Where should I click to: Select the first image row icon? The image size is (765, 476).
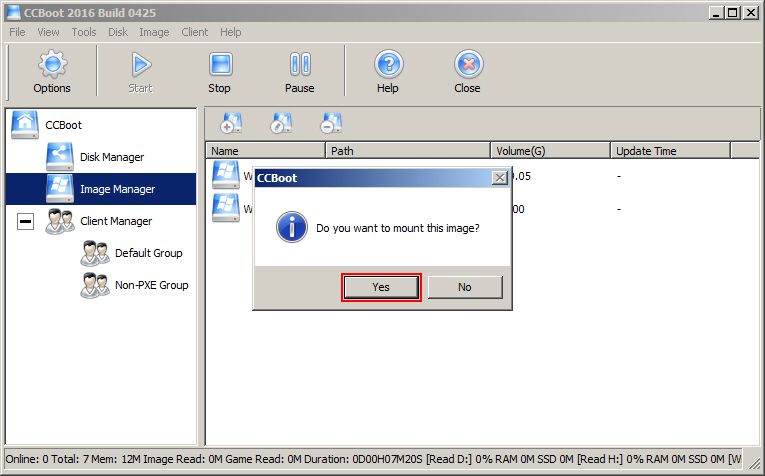pos(226,175)
